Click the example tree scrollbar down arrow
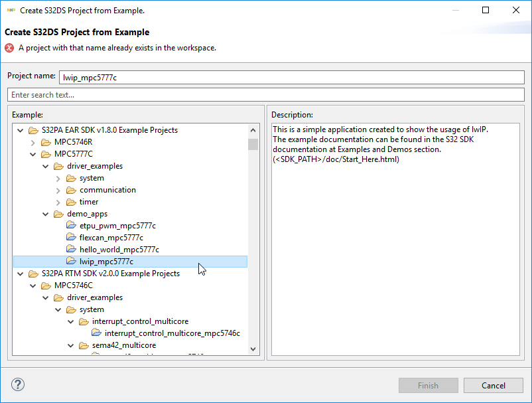The height and width of the screenshot is (403, 532). (253, 349)
